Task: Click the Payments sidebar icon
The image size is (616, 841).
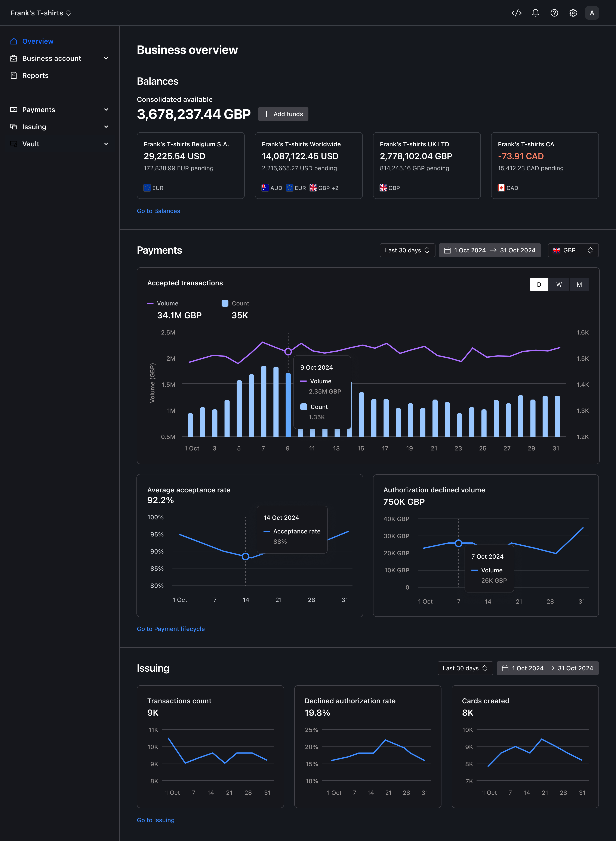Action: [14, 110]
